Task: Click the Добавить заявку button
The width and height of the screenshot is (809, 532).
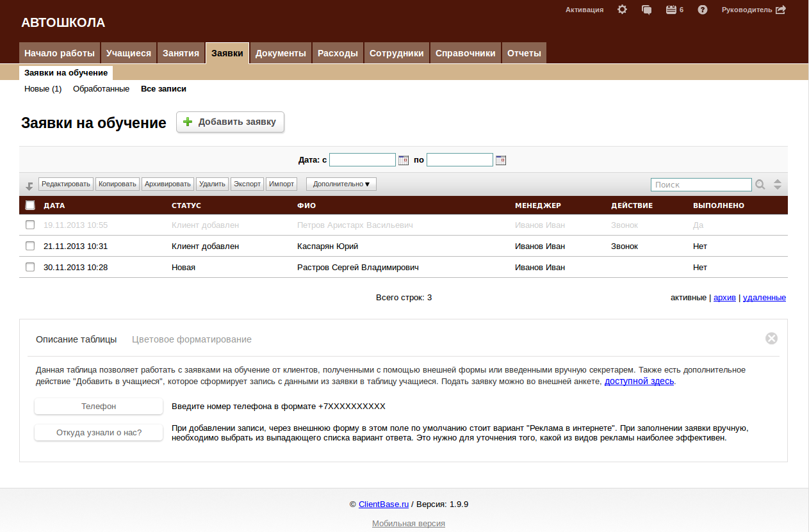Action: 230,122
